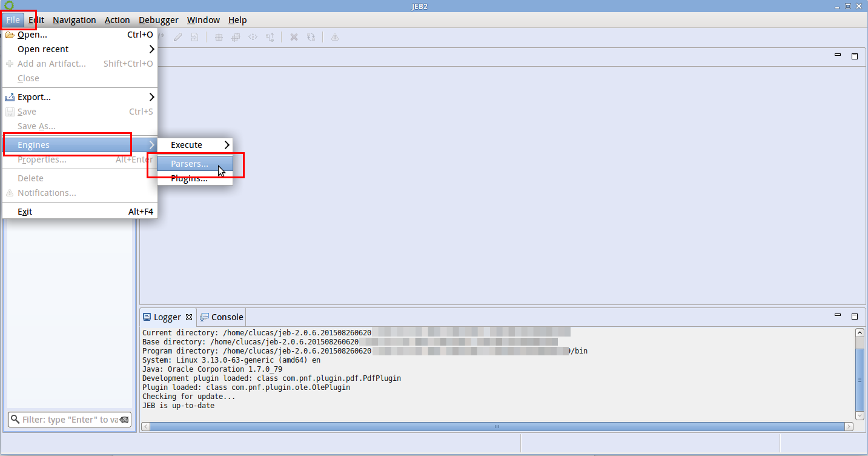
Task: Choose Exit from the File menu
Action: (80, 212)
